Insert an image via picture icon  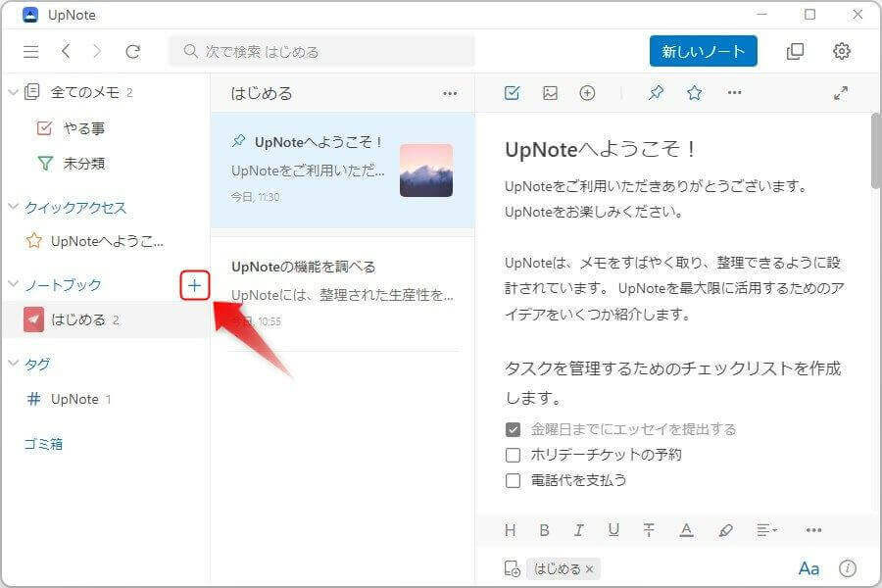(550, 93)
